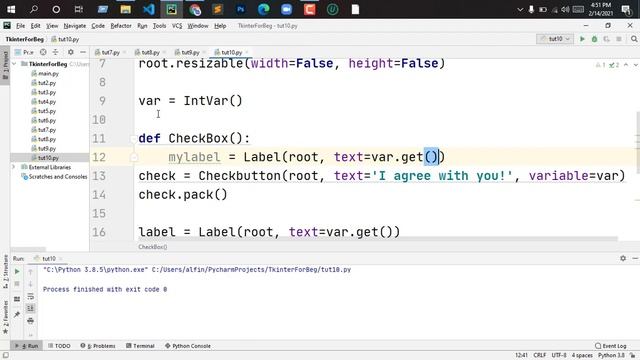Open the Terminal tool window
The width and height of the screenshot is (640, 360).
140,346
